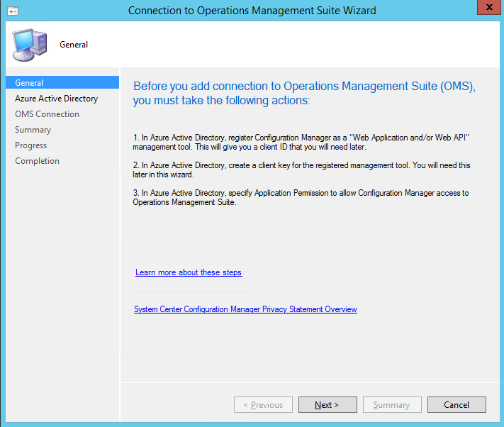Image resolution: width=504 pixels, height=427 pixels.
Task: Open the Configuration Manager Privacy Statement Overview link
Action: [x=245, y=309]
